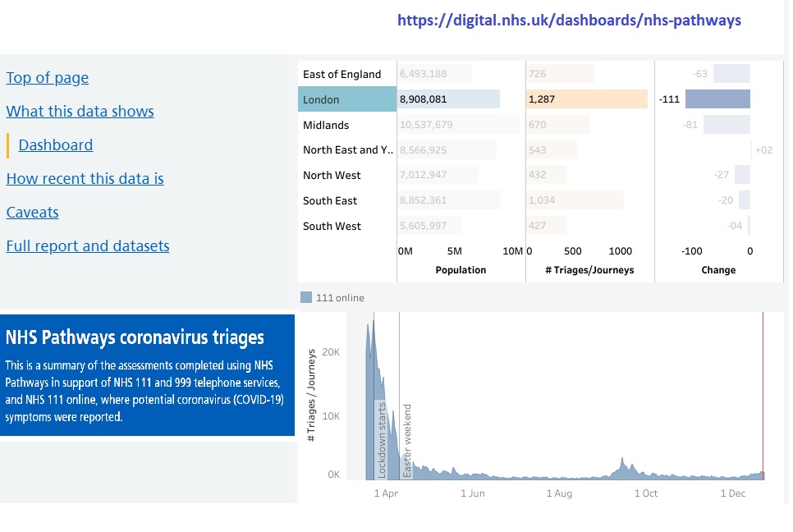Click the 20K y-axis label
This screenshot has height=532, width=793.
tap(331, 352)
